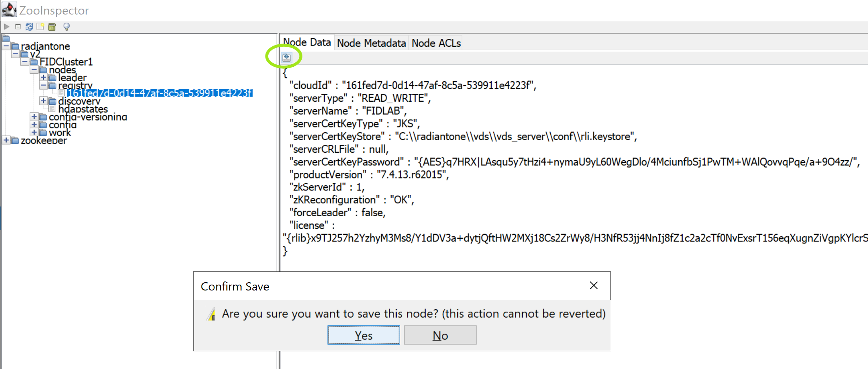Collapse the radiantone tree node
868x369 pixels.
(x=6, y=46)
